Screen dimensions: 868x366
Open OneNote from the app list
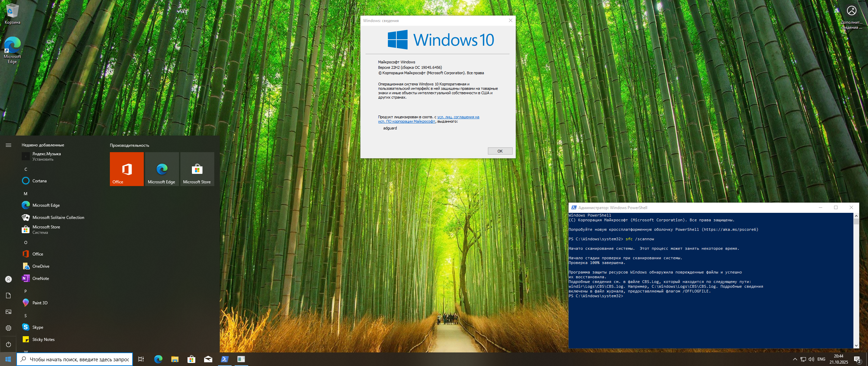[40, 279]
